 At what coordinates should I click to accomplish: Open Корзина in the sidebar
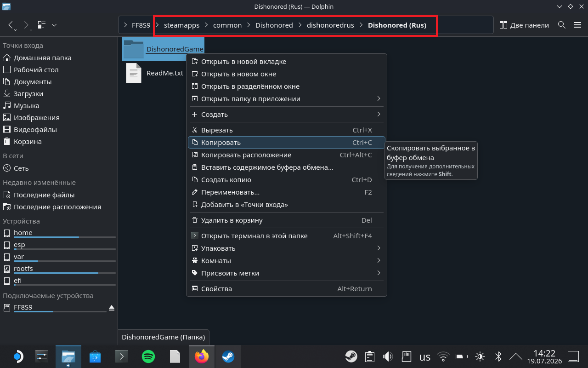point(59,142)
